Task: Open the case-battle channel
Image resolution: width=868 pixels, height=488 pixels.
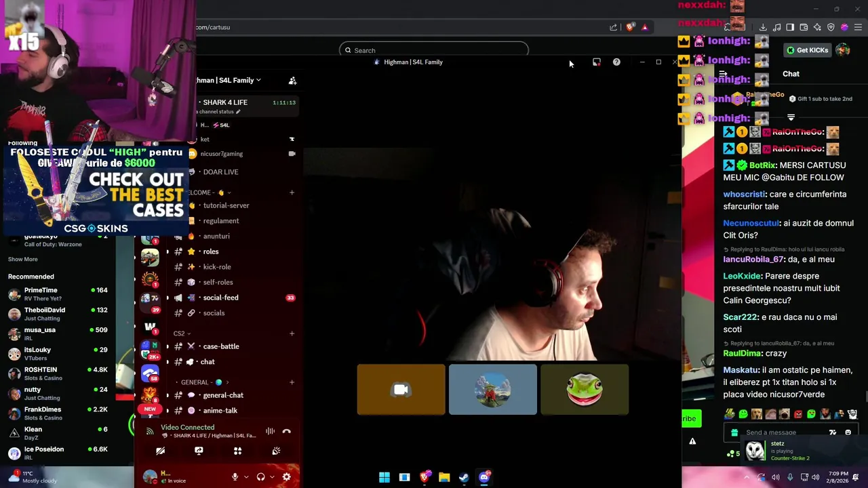Action: (x=221, y=346)
